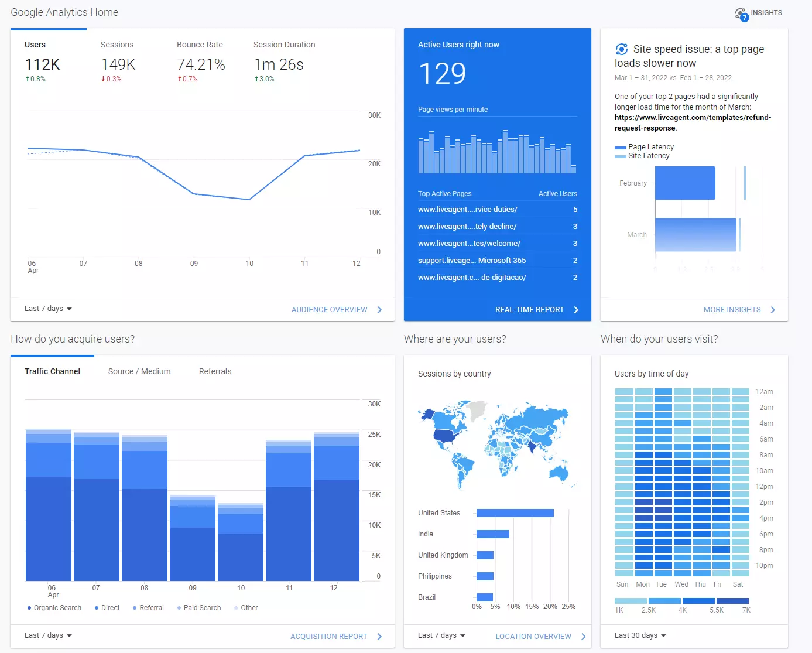
Task: Switch to the Source / Medium tab
Action: (x=139, y=371)
